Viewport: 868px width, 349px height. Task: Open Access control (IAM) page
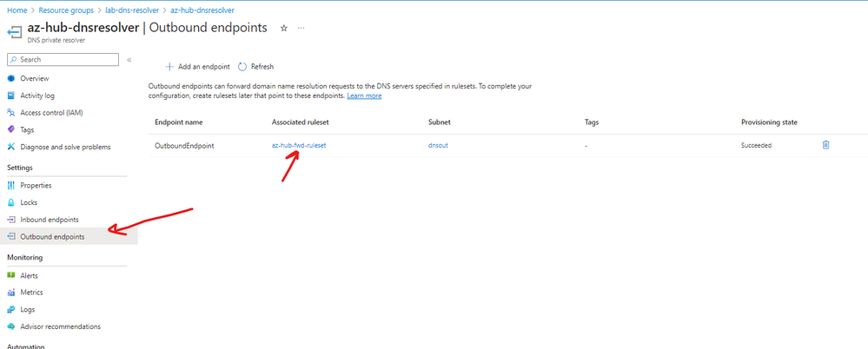51,113
